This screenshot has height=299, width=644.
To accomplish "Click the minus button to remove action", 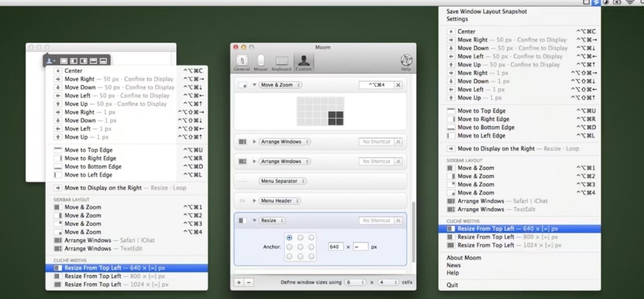I will click(x=249, y=283).
